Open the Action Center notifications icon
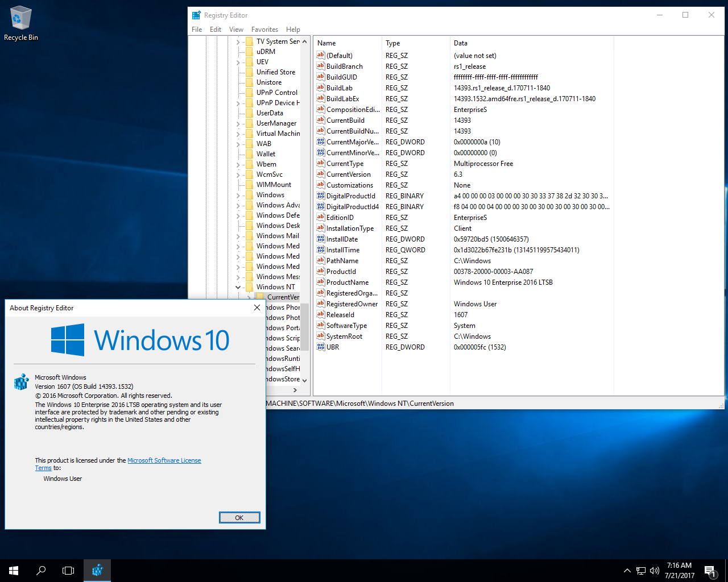 [710, 571]
